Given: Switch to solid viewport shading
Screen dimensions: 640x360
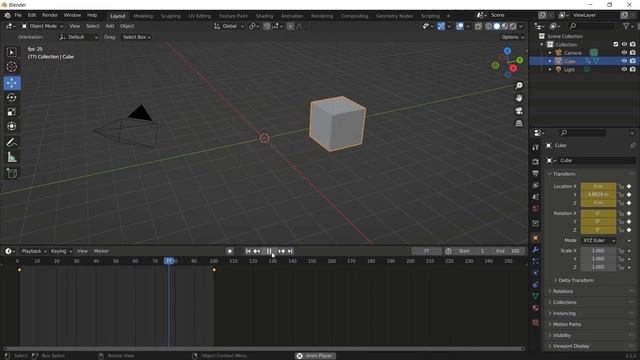Looking at the screenshot, I should (497, 26).
